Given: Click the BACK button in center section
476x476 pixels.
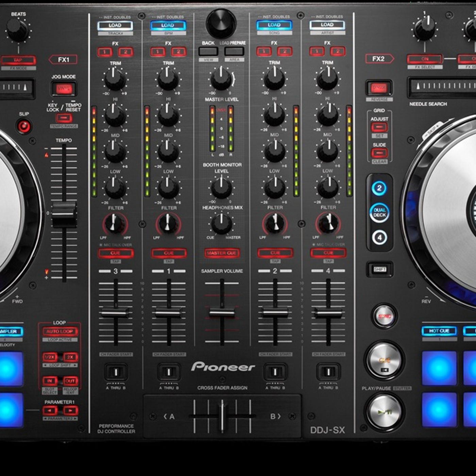Looking at the screenshot, I should click(208, 51).
